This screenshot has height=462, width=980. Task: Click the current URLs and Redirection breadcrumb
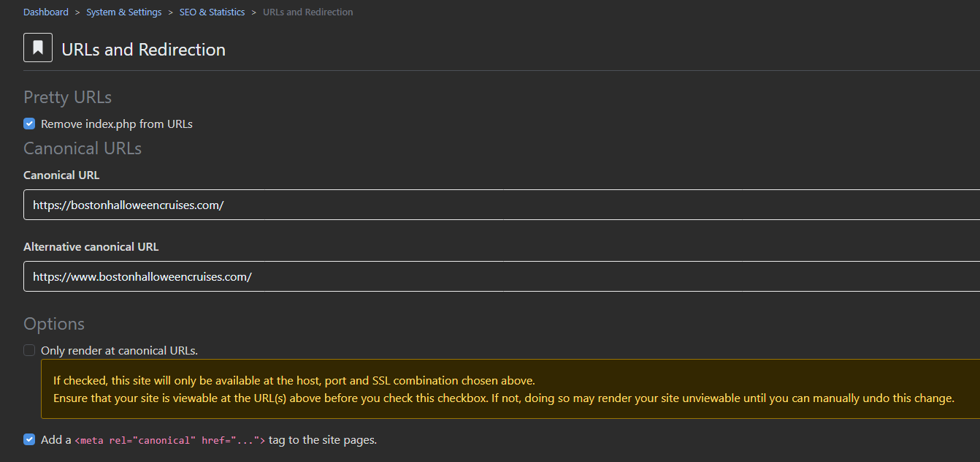[x=307, y=12]
